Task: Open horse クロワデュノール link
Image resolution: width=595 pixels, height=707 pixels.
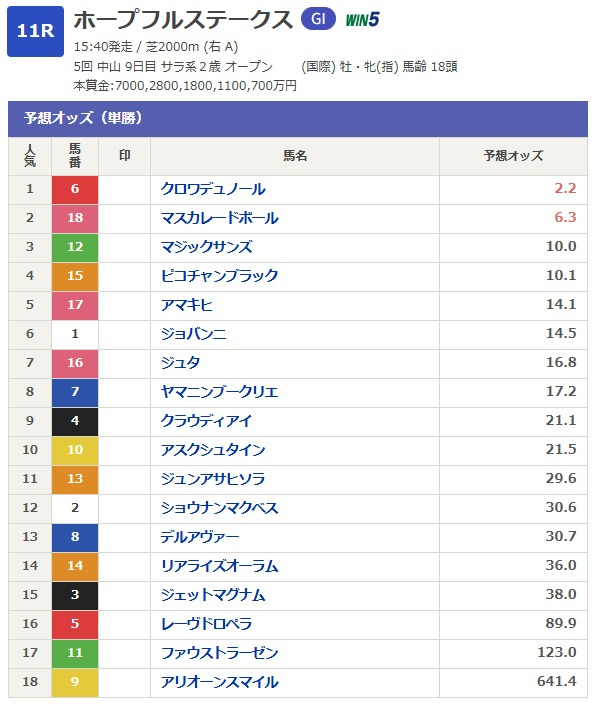Action: coord(213,189)
